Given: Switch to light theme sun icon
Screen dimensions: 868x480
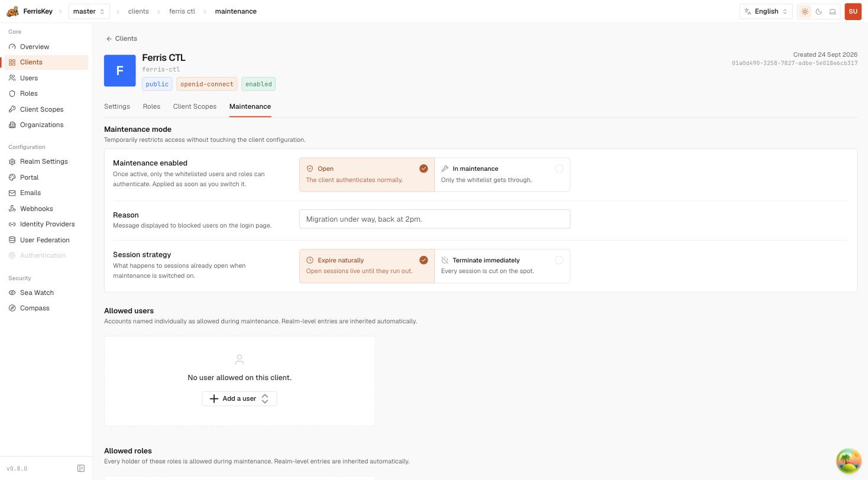Looking at the screenshot, I should click(x=805, y=11).
